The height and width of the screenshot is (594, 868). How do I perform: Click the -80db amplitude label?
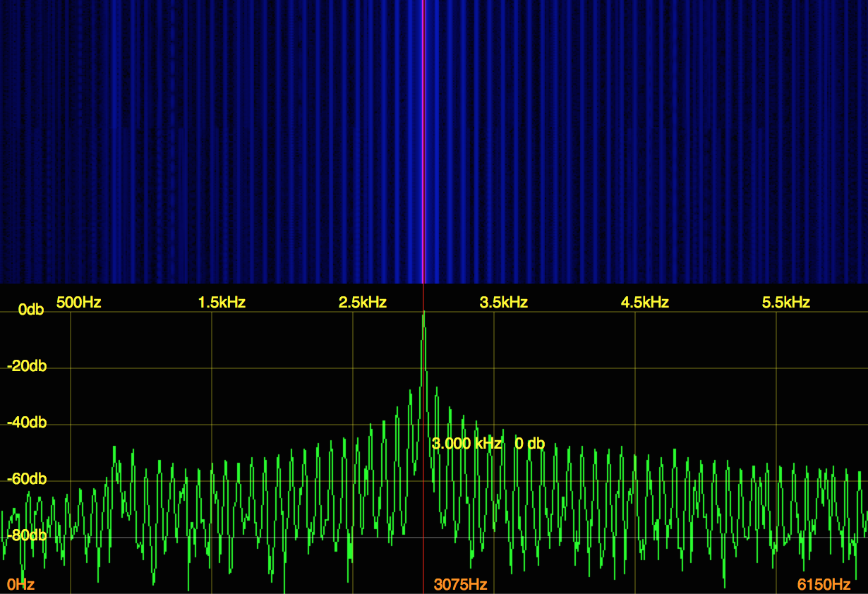click(27, 535)
